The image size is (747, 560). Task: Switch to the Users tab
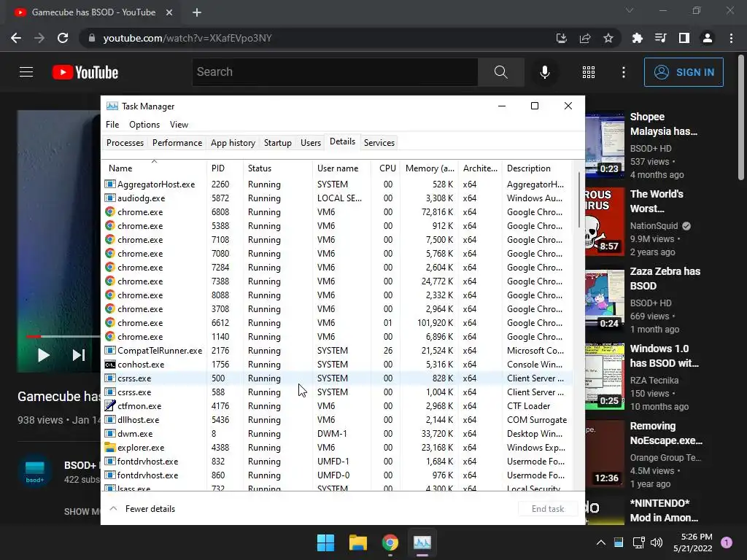(x=311, y=143)
